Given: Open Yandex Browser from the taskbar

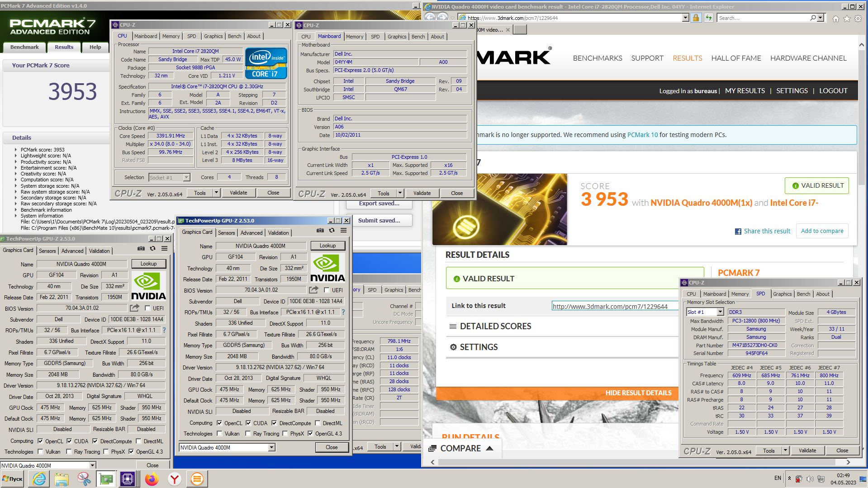Looking at the screenshot, I should (174, 479).
